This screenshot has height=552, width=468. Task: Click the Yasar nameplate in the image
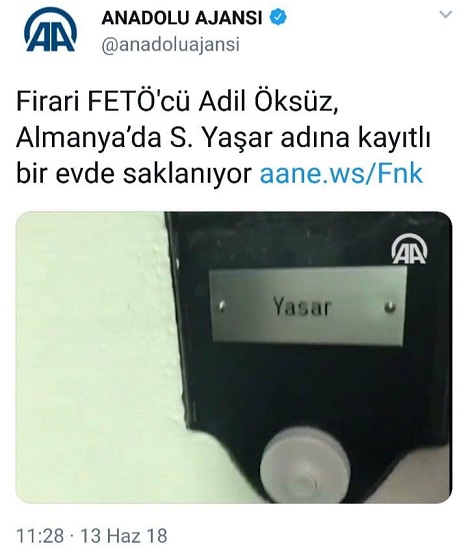pos(308,306)
